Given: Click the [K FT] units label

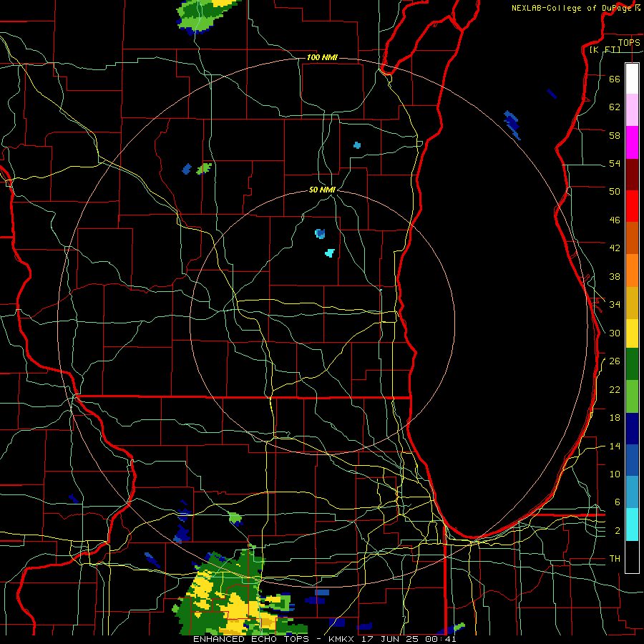Looking at the screenshot, I should [x=605, y=49].
